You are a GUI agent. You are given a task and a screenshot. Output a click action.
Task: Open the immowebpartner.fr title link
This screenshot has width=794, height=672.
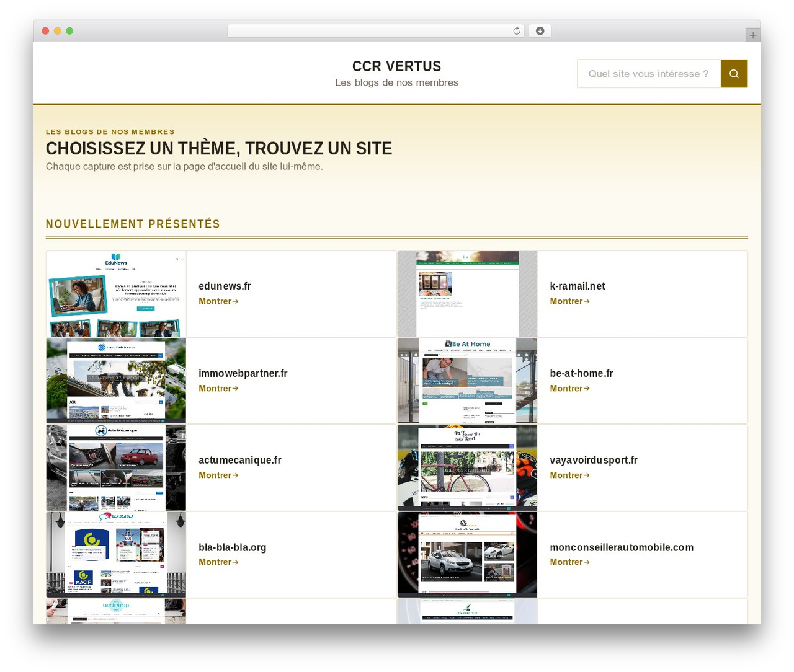tap(243, 373)
